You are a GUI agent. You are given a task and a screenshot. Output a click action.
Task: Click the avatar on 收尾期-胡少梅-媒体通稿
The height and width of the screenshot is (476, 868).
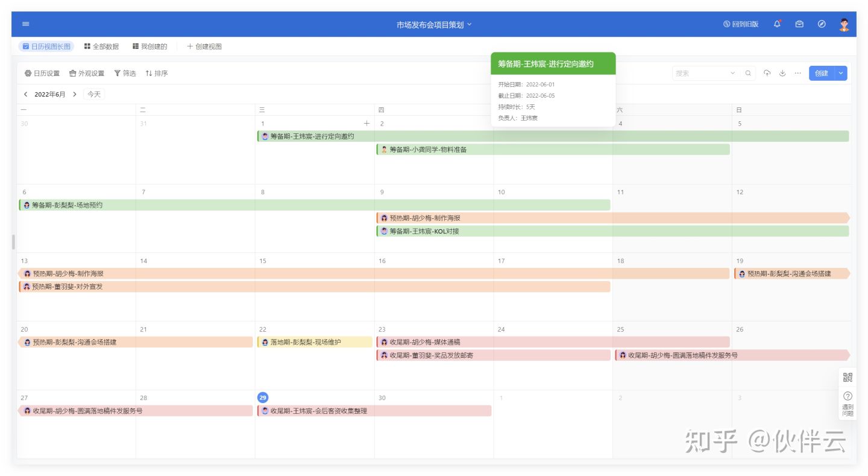tap(384, 342)
